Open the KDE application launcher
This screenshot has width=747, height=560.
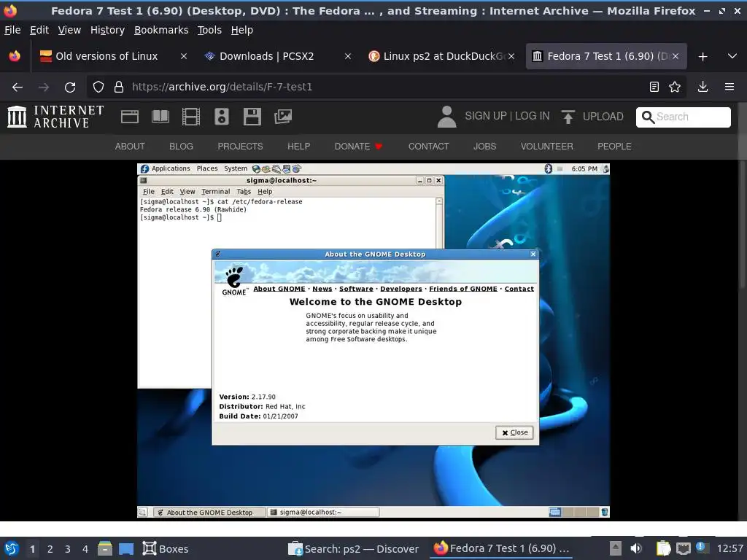click(x=12, y=549)
